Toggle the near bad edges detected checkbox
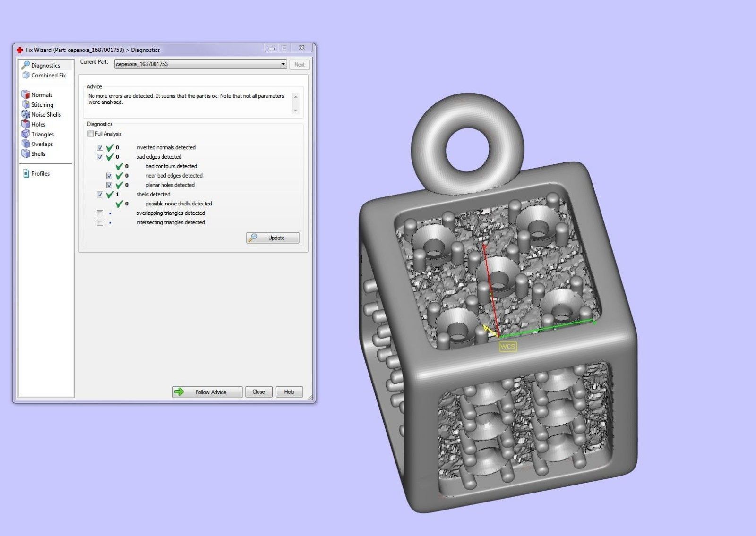This screenshot has height=536, width=756. click(x=109, y=176)
